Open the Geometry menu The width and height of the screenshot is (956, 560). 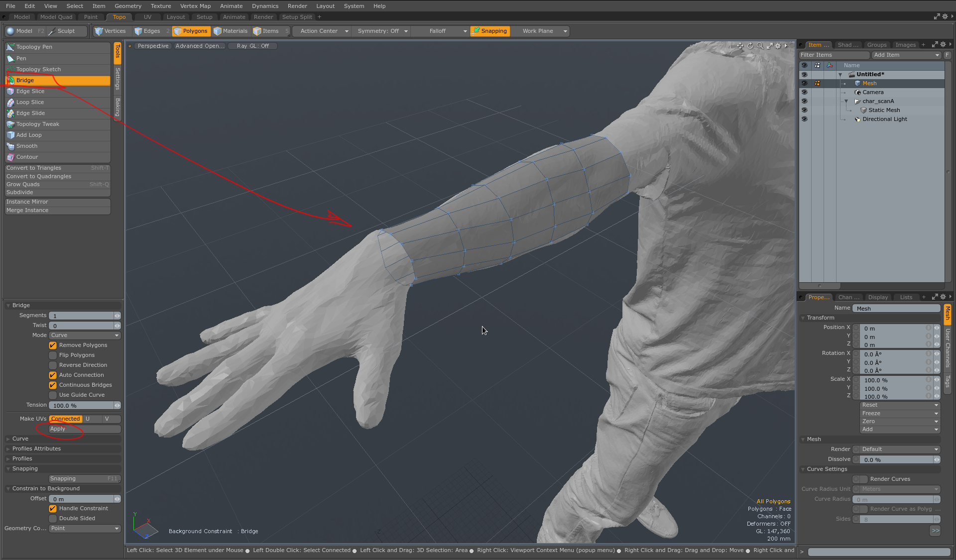coord(127,6)
